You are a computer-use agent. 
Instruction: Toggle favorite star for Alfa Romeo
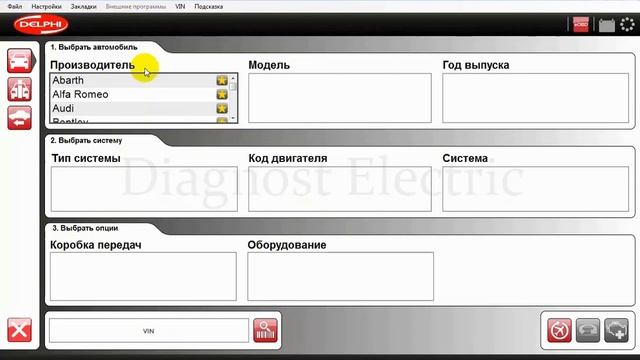click(x=222, y=94)
